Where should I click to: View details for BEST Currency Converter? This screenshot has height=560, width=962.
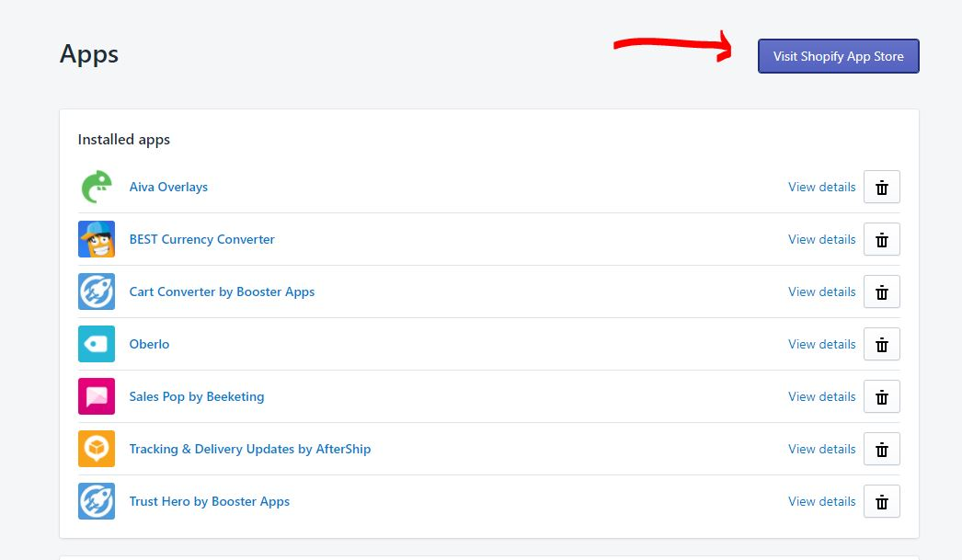pyautogui.click(x=821, y=239)
